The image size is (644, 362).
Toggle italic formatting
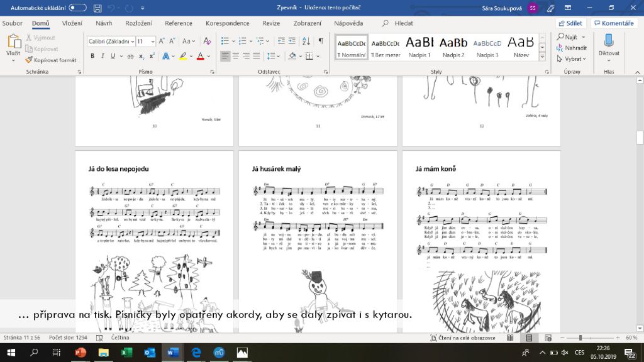tap(103, 56)
